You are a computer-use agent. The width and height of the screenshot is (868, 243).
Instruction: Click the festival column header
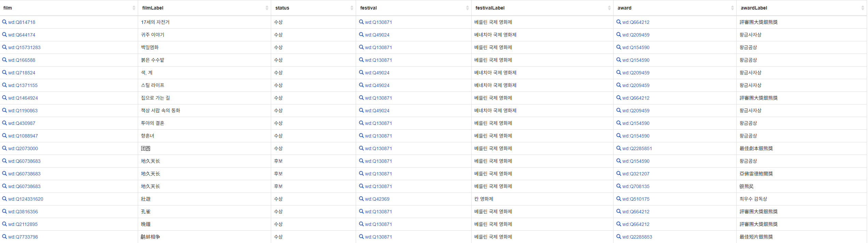coord(368,8)
